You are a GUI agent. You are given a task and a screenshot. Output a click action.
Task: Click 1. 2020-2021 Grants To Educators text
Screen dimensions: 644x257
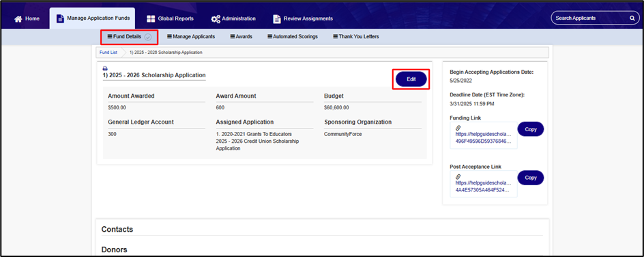coord(254,134)
